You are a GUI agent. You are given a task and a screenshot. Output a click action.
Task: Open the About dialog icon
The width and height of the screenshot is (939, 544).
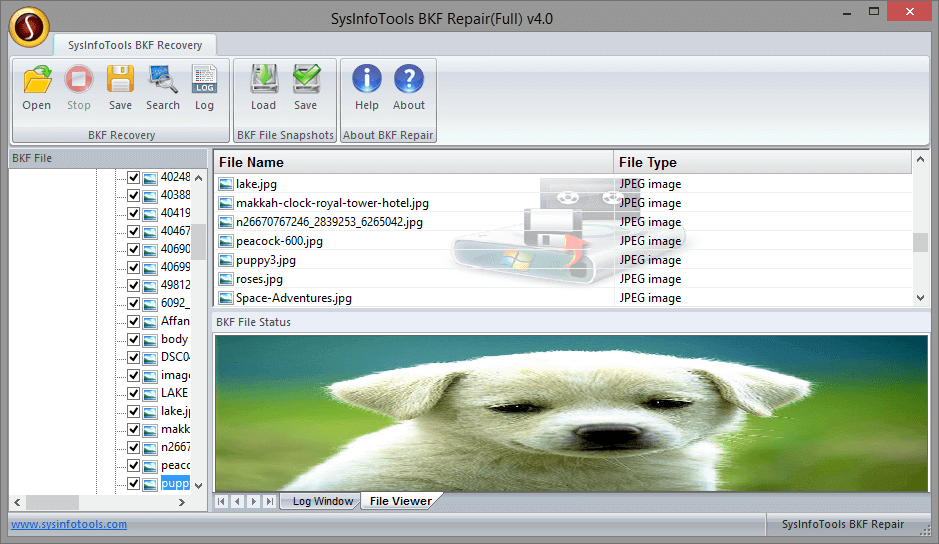(409, 79)
